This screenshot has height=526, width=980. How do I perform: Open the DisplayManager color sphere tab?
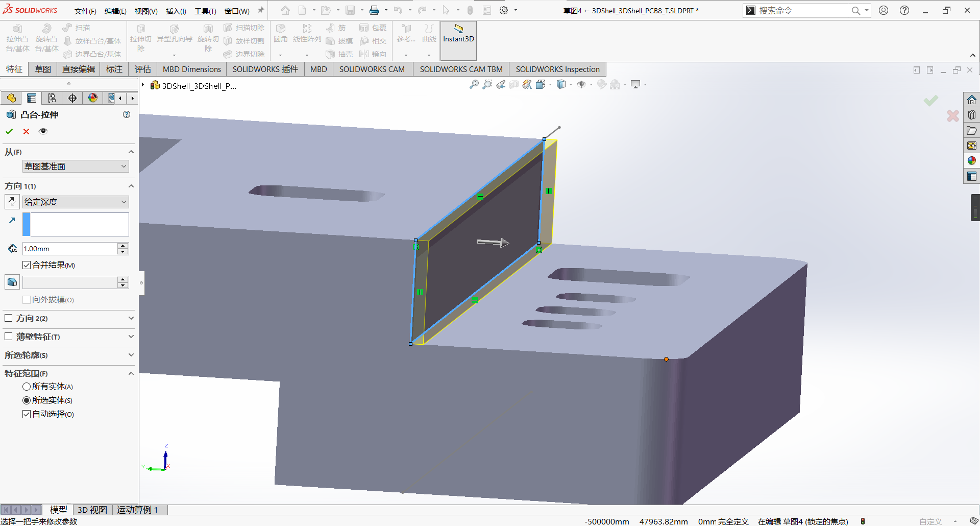(93, 98)
